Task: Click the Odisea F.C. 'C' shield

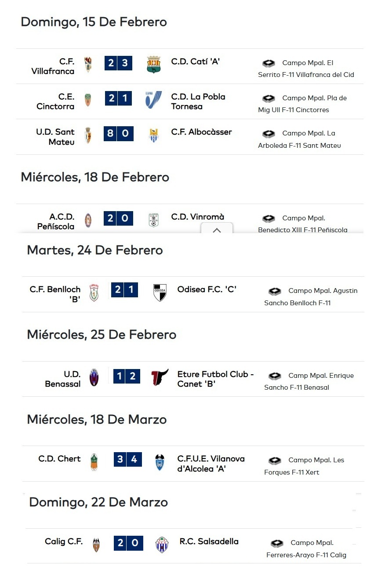Action: [x=160, y=292]
